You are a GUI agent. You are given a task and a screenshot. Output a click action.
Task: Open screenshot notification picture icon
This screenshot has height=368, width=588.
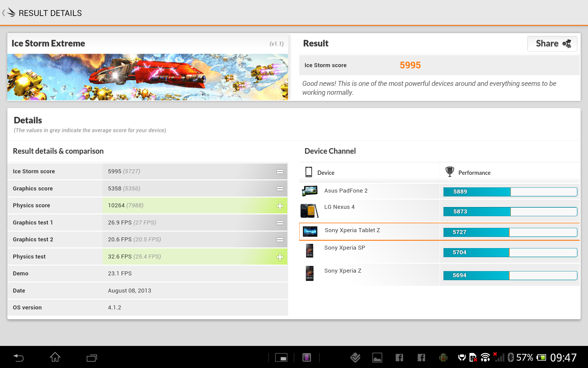[377, 358]
